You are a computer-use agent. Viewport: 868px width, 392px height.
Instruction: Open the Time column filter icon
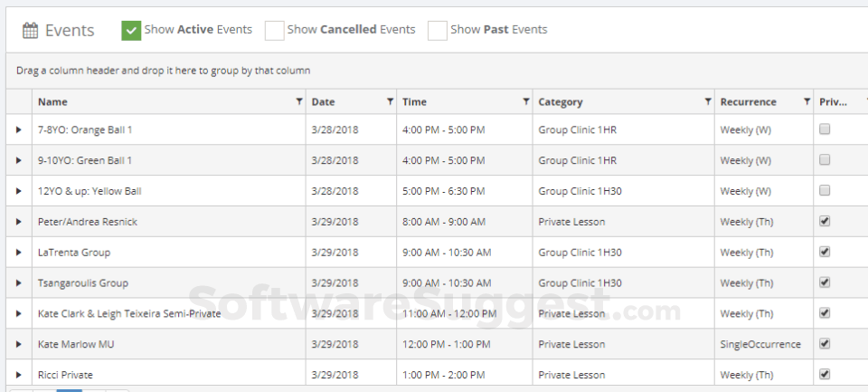(x=526, y=102)
